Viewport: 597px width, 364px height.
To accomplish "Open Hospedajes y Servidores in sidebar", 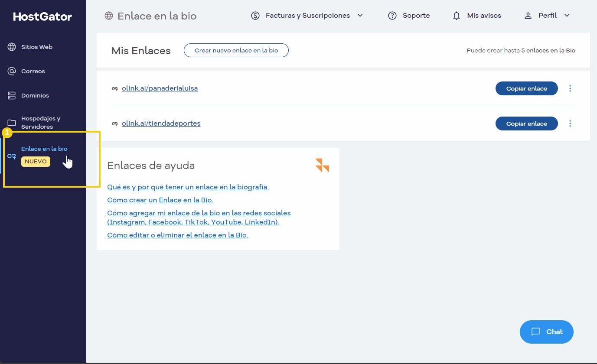I will coord(41,123).
